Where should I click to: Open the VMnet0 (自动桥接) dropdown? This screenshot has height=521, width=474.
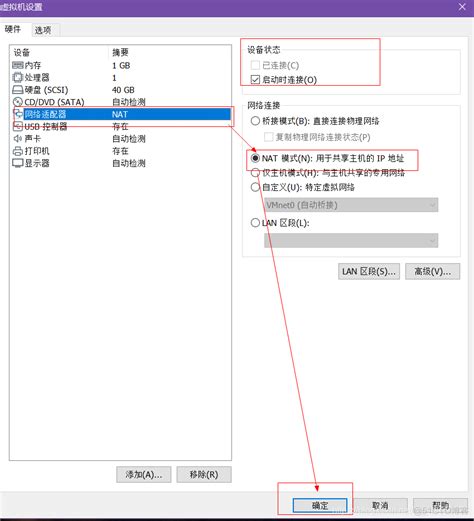tap(351, 205)
